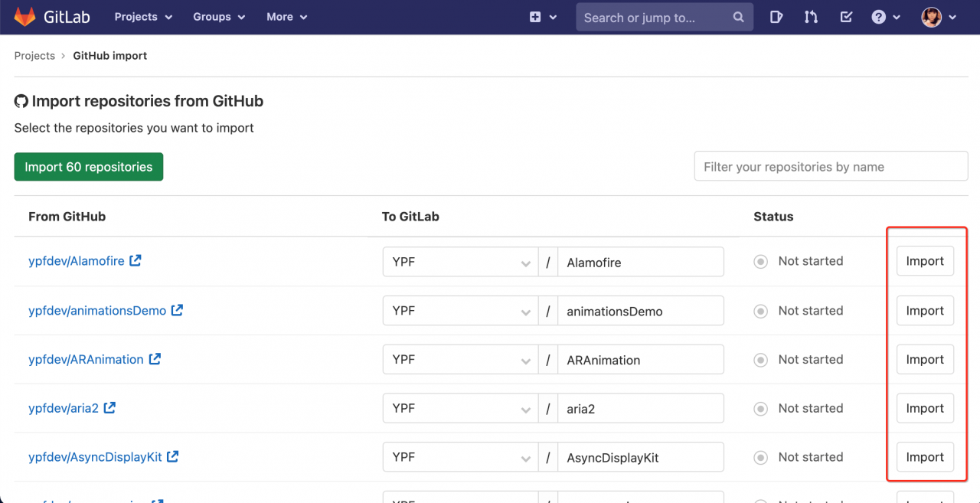Select the Not started radio for Alamofire
This screenshot has width=980, height=503.
point(760,261)
